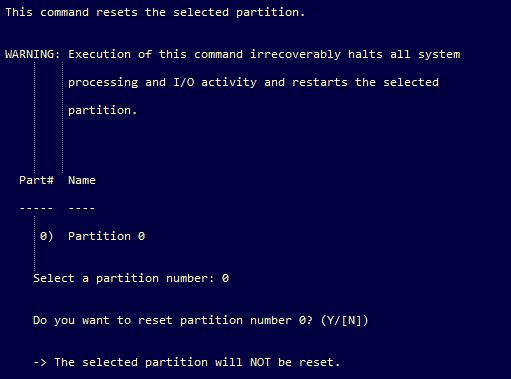Click the dashes under Name header
This screenshot has height=379, width=511.
[82, 209]
